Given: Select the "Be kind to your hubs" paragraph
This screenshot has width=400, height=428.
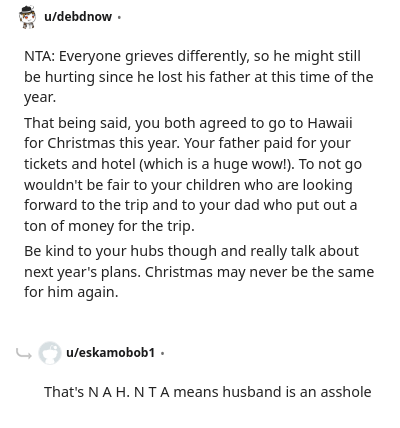Looking at the screenshot, I should click(x=199, y=272).
